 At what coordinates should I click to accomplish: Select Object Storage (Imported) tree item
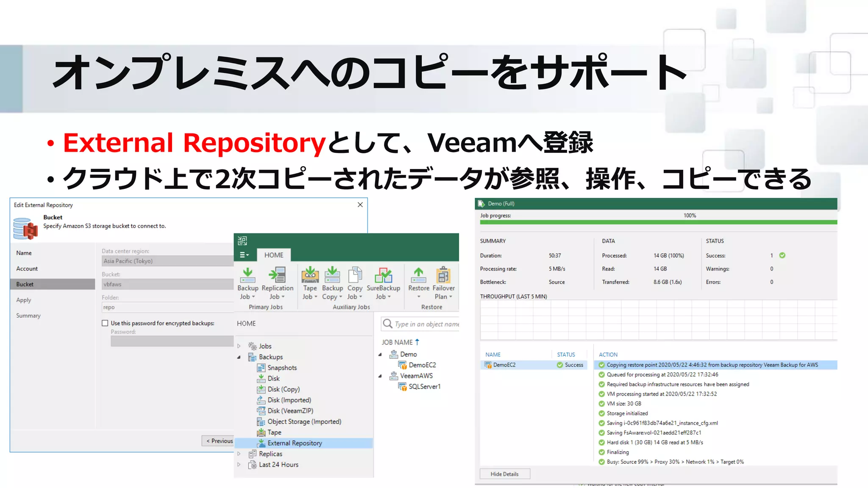point(299,421)
